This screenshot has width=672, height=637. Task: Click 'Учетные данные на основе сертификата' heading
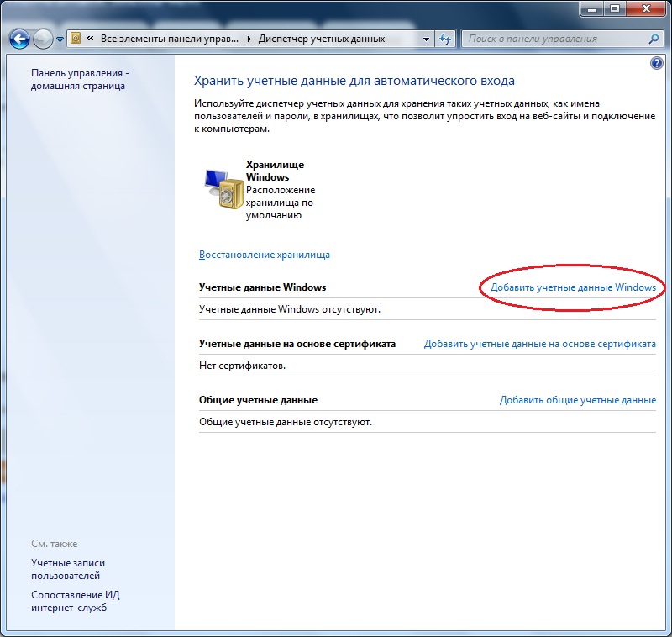(297, 344)
